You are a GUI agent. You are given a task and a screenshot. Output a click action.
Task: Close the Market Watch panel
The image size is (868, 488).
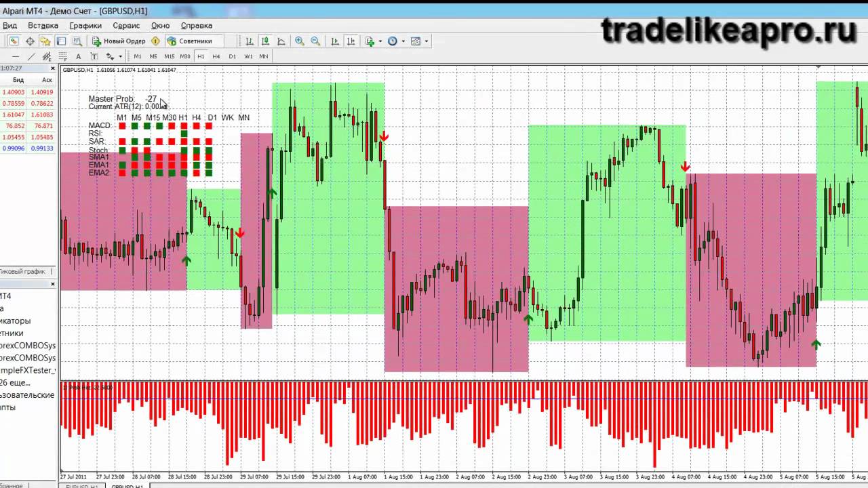pyautogui.click(x=53, y=68)
